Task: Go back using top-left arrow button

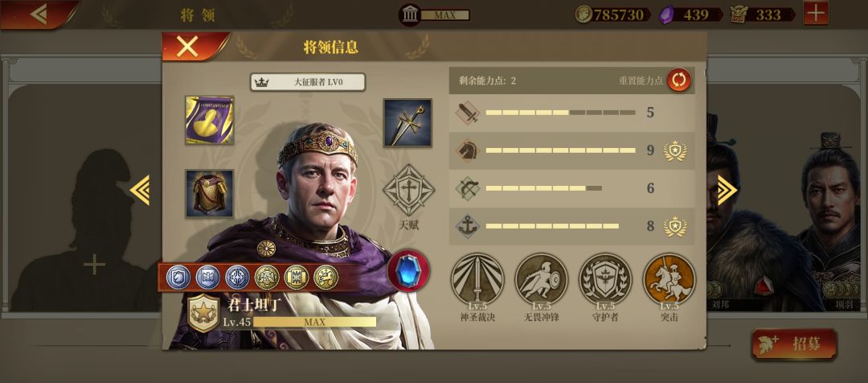Action: click(x=39, y=14)
